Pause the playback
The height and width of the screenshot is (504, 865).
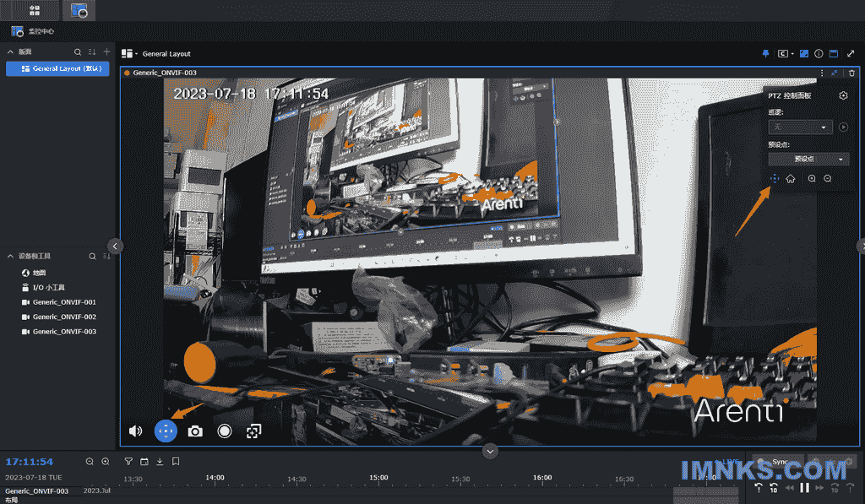pos(804,487)
